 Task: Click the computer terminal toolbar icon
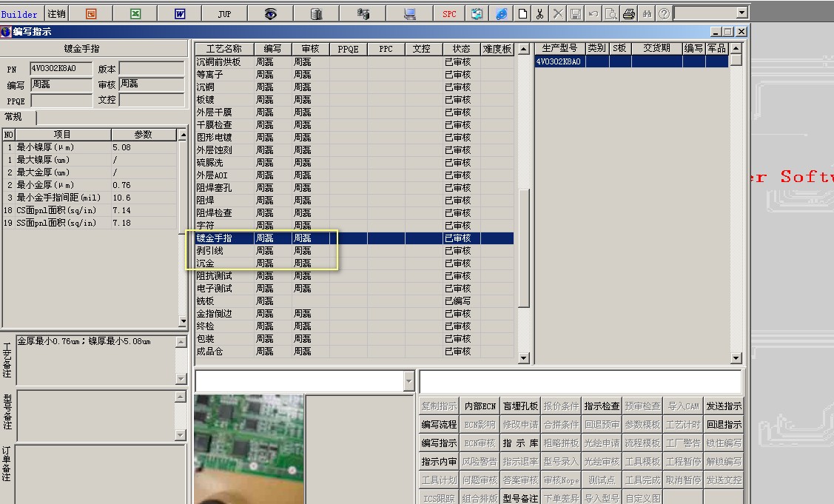409,14
